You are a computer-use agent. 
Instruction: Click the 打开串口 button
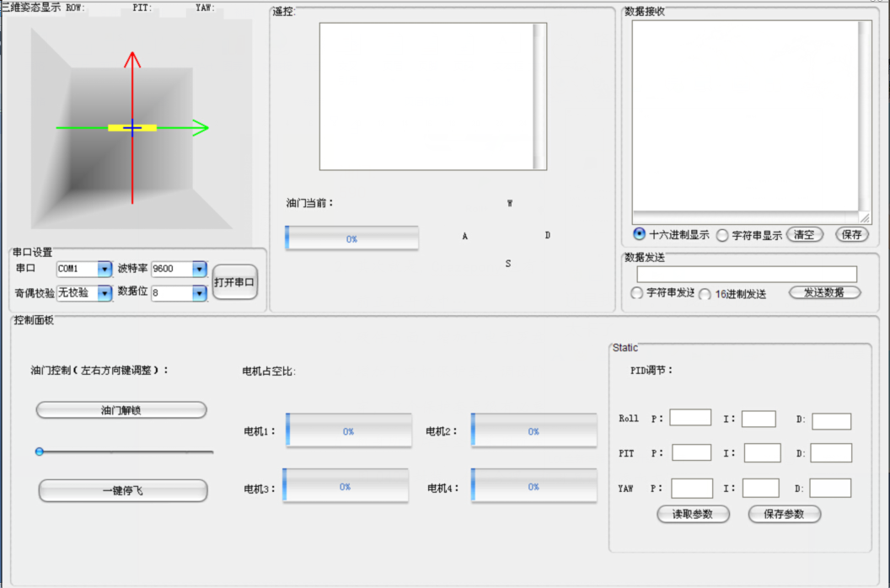tap(234, 282)
